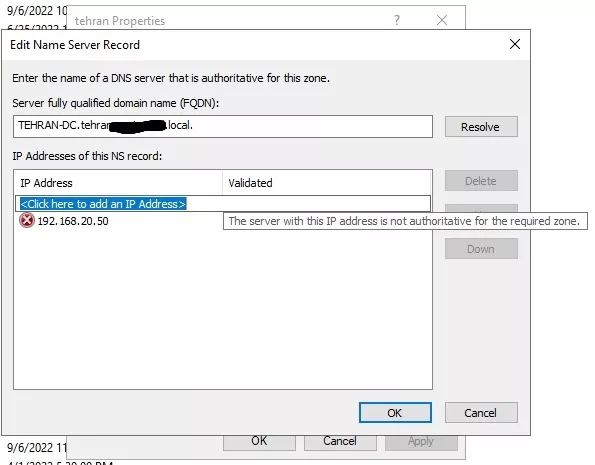Close the tehran Properties window
Image resolution: width=595 pixels, height=465 pixels.
point(442,20)
